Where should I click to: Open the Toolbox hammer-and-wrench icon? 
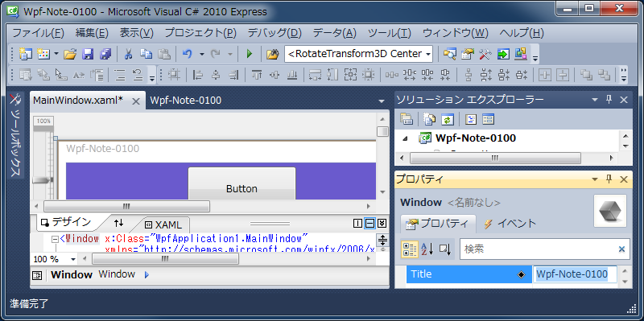(x=485, y=54)
